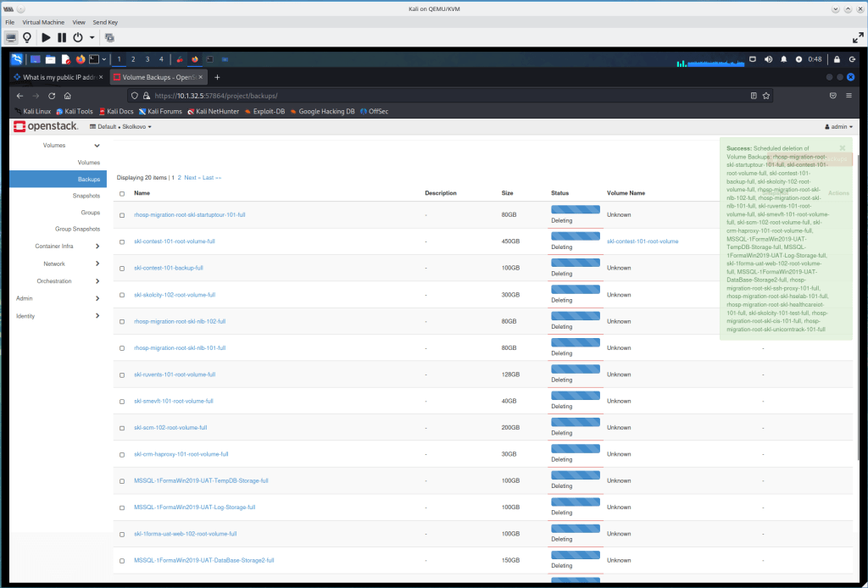Open the skl-contest-101-root-volume link in Volume Name
This screenshot has height=588, width=868.
[x=642, y=241]
